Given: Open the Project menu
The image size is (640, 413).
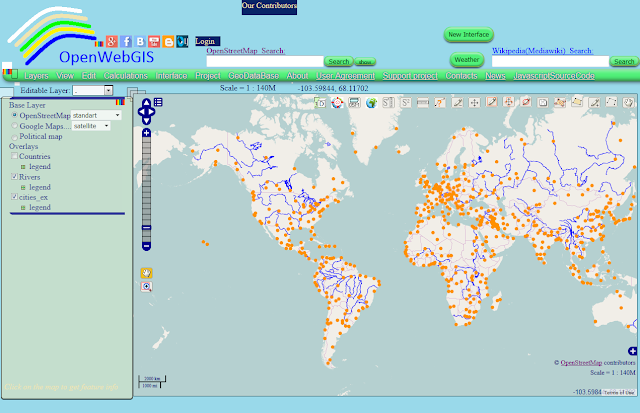Looking at the screenshot, I should coord(208,76).
